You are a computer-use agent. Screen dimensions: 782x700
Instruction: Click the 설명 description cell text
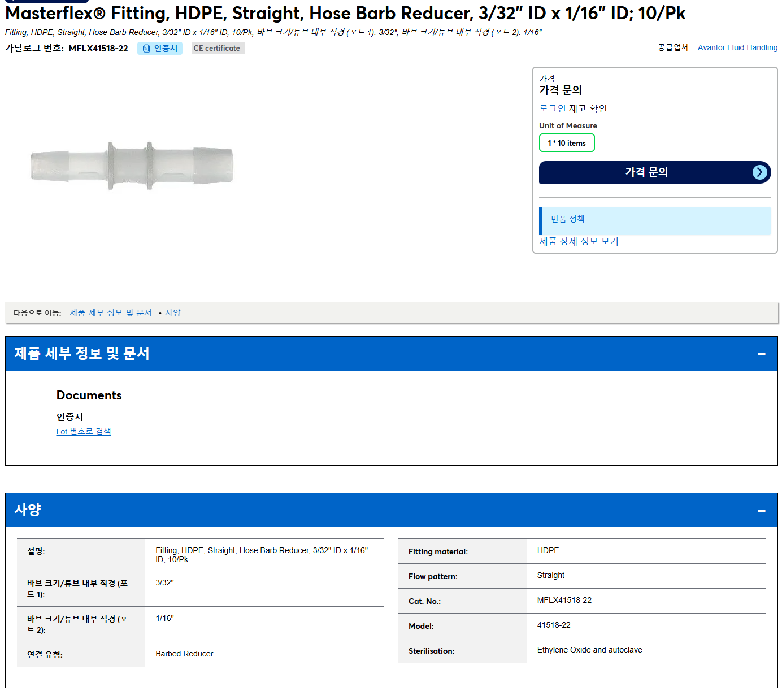click(x=262, y=555)
